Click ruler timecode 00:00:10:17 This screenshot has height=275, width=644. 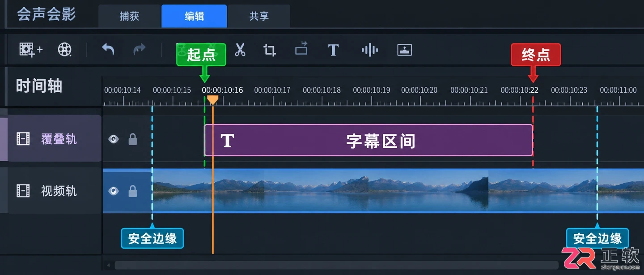[272, 90]
